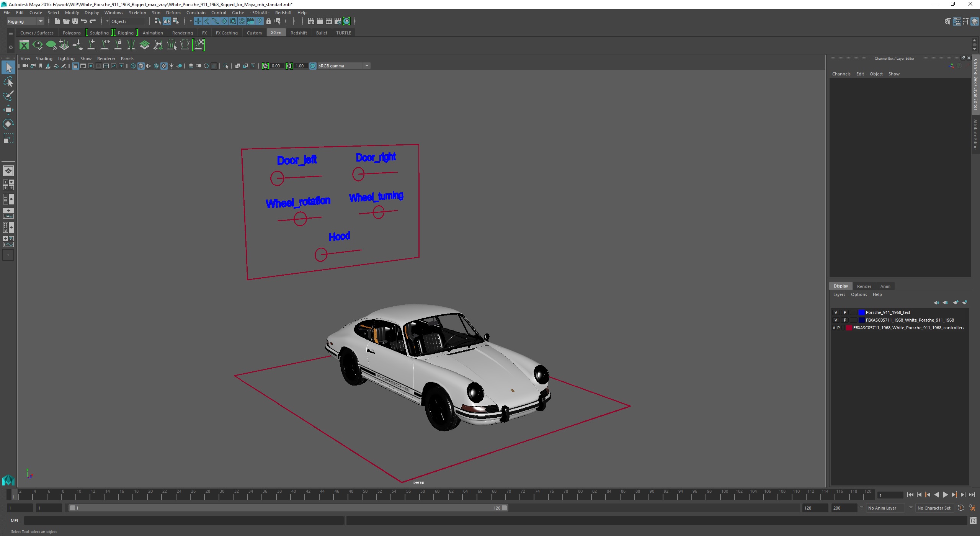Click the Save Scene floppy icon
The image size is (980, 536).
click(x=75, y=21)
